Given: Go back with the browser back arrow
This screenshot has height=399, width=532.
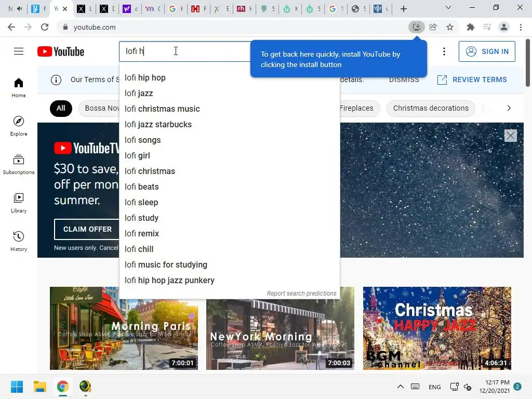Looking at the screenshot, I should pos(11,27).
